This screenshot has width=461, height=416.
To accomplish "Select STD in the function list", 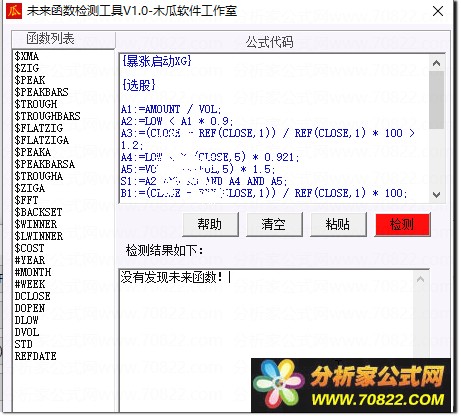I will click(23, 344).
